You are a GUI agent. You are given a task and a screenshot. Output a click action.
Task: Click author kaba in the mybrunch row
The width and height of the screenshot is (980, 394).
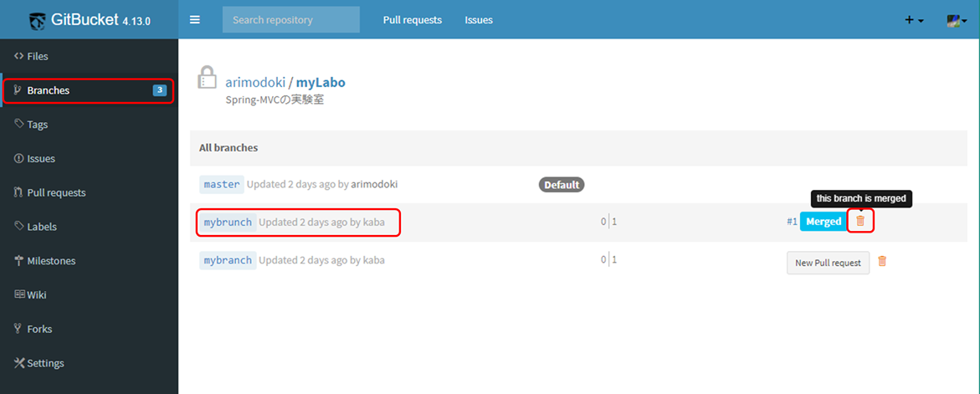coord(374,222)
